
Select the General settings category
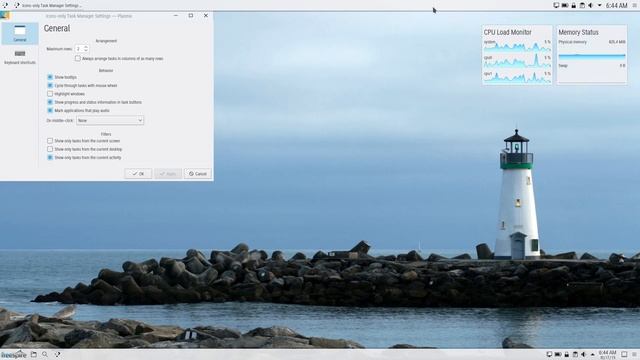20,33
